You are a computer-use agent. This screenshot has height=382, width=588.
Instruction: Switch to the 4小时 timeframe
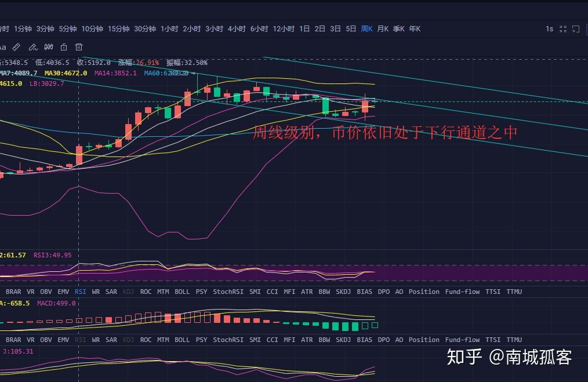[x=237, y=29]
